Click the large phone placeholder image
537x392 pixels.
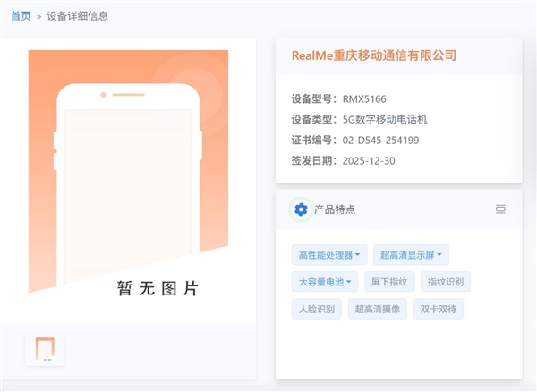[x=128, y=172]
